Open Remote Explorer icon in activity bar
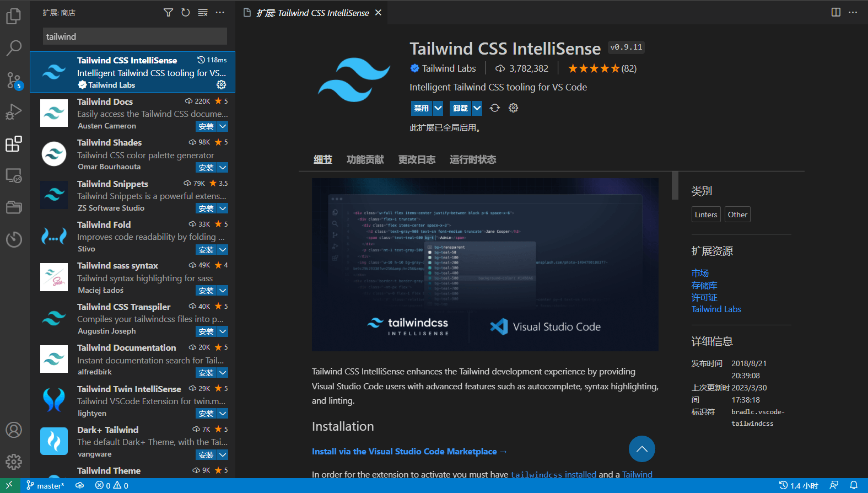Viewport: 868px width, 493px height. point(14,176)
